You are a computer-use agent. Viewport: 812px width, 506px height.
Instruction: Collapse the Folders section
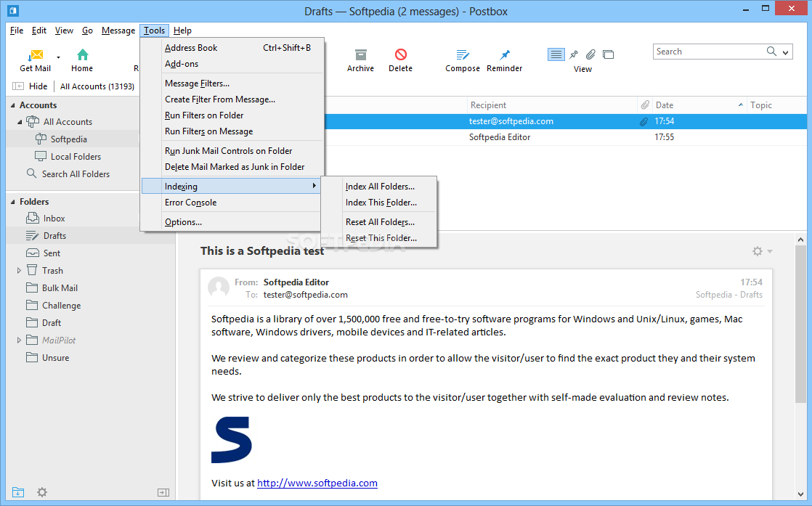[13, 202]
